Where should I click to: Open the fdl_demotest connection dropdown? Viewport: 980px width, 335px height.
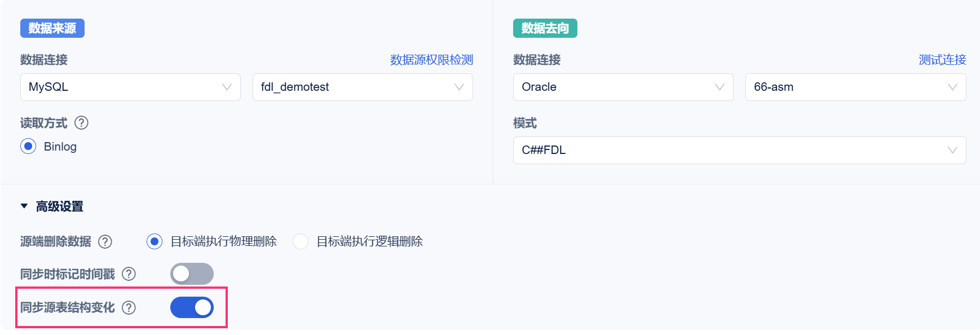click(363, 87)
